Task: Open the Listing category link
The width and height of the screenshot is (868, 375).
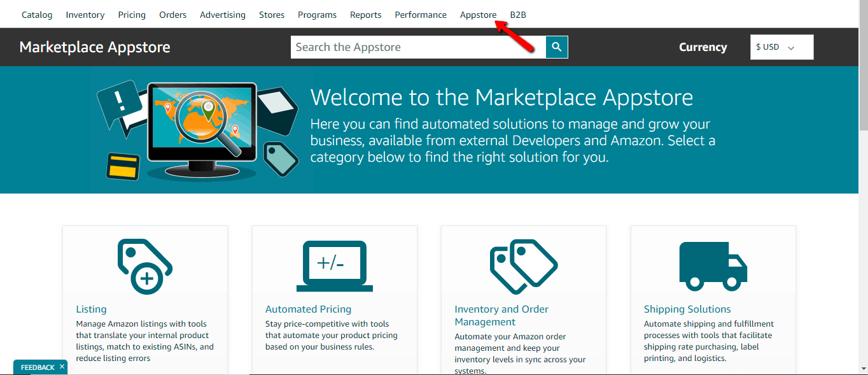Action: 91,309
